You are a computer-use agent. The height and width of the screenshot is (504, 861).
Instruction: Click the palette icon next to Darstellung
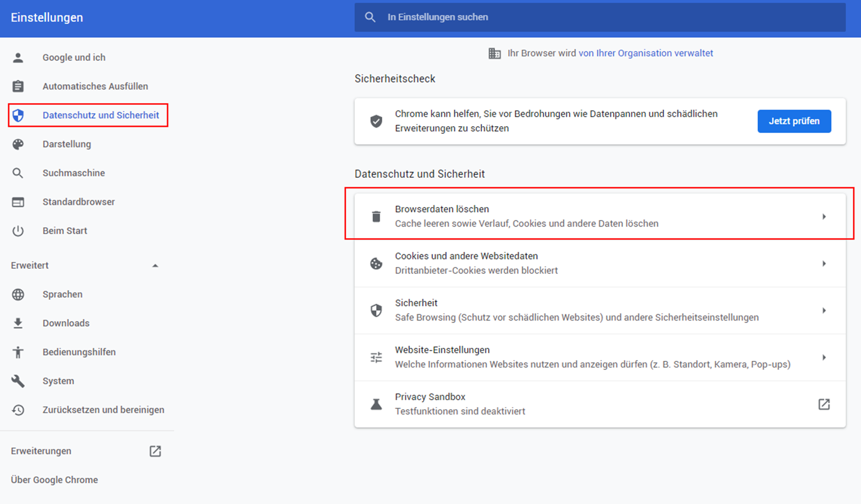[18, 144]
